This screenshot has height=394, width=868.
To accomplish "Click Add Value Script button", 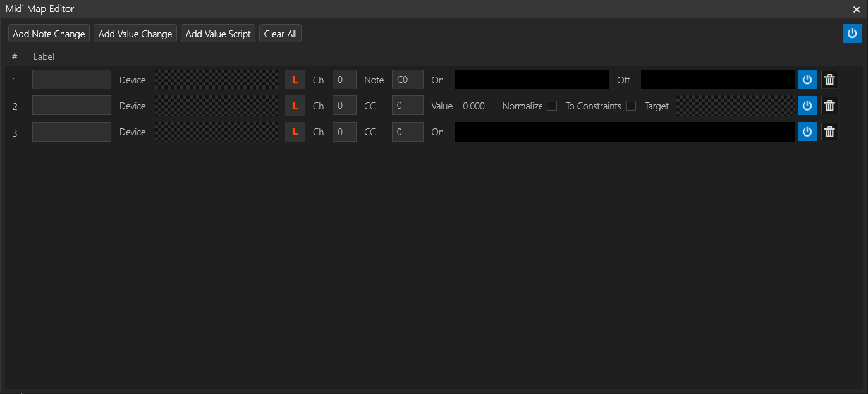I will (x=218, y=34).
